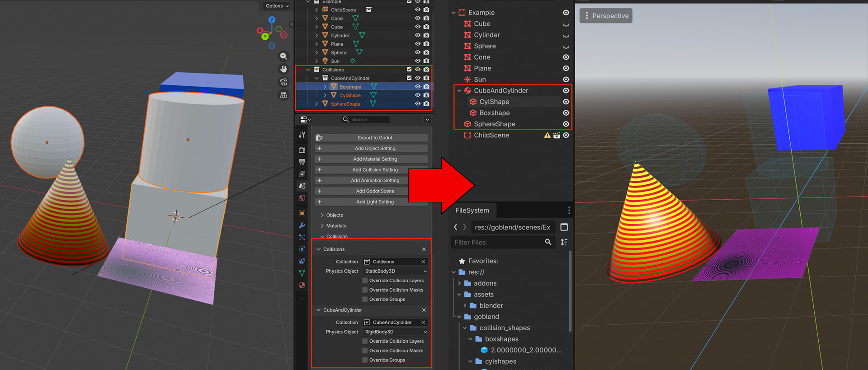Click the Export to Godot button
The image size is (868, 370).
(375, 138)
